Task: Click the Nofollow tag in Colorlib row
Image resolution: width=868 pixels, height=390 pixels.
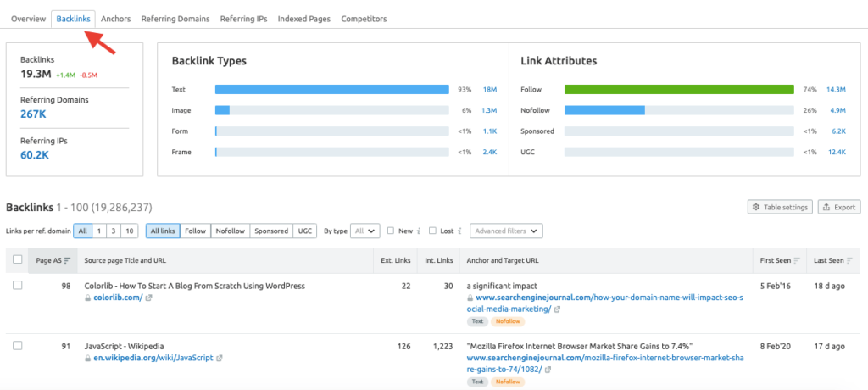Action: 508,321
